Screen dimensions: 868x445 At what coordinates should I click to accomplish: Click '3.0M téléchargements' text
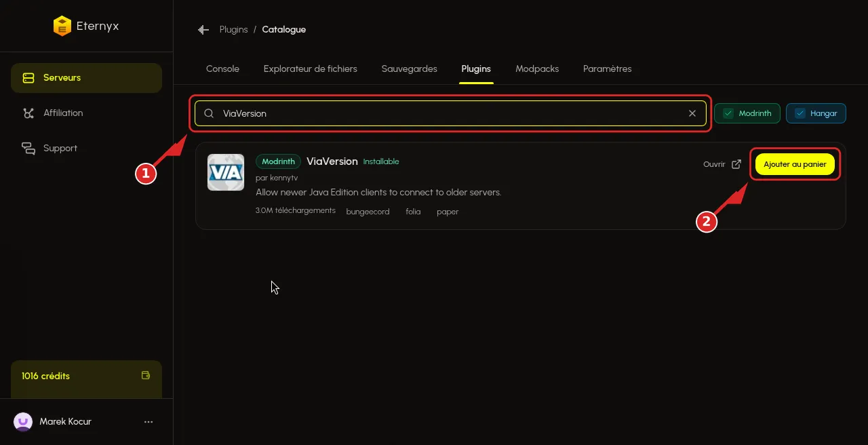click(x=296, y=211)
